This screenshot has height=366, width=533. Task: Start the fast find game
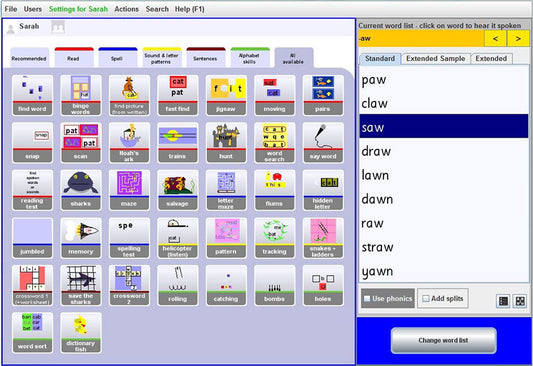177,95
